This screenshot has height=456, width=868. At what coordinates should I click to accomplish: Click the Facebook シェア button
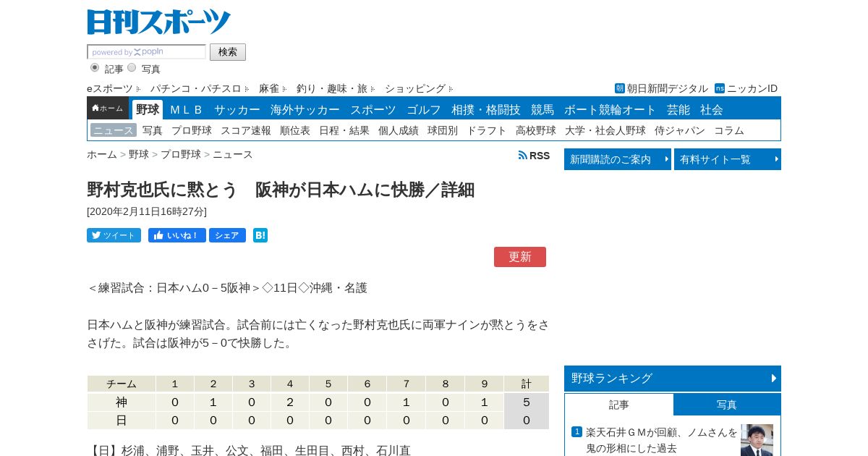point(227,235)
